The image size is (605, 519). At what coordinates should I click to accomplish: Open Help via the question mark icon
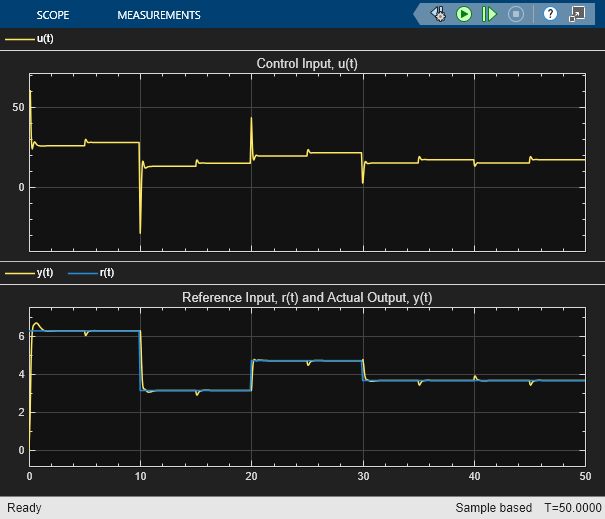(550, 14)
